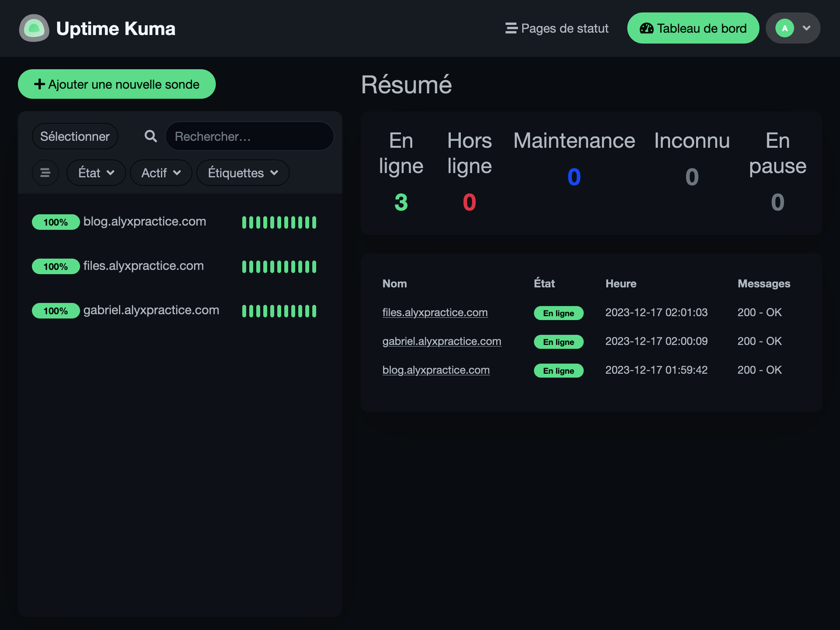Click the search magnifier icon

[x=151, y=136]
